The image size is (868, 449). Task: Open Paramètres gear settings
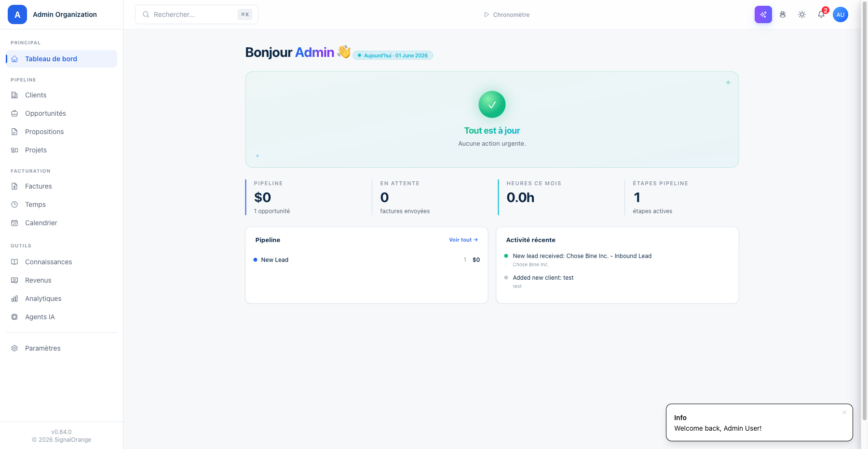tap(61, 348)
